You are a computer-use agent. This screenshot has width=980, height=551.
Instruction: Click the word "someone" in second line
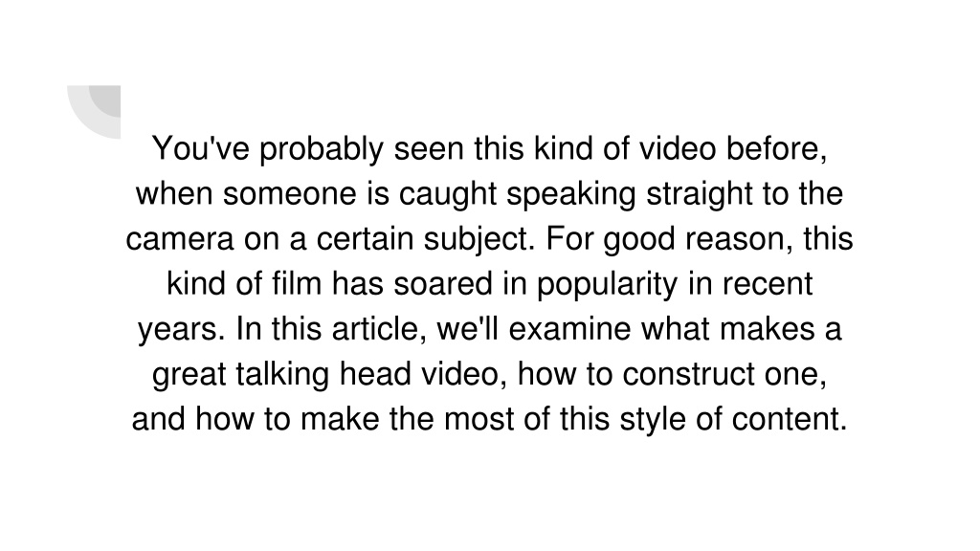[290, 193]
